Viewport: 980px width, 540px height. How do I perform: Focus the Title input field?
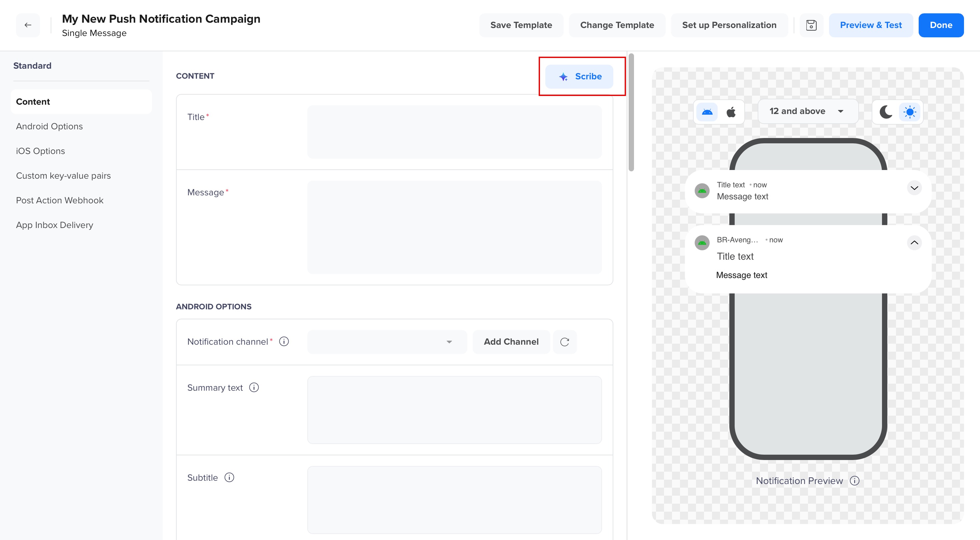coord(454,132)
